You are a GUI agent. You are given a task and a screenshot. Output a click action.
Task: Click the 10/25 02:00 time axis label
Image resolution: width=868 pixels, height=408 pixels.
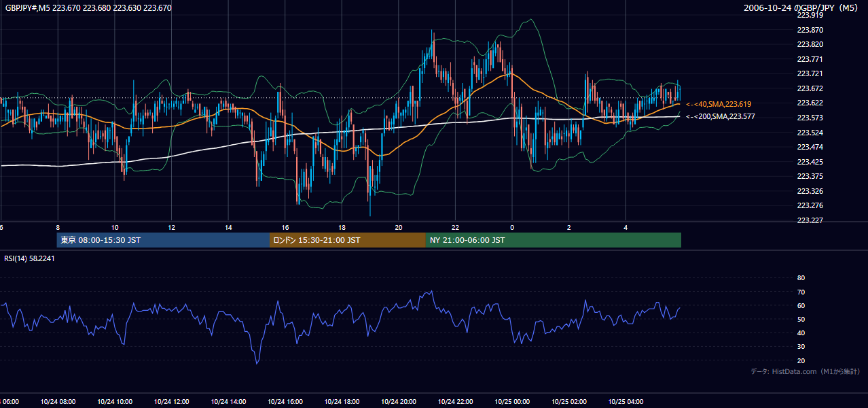pos(569,402)
